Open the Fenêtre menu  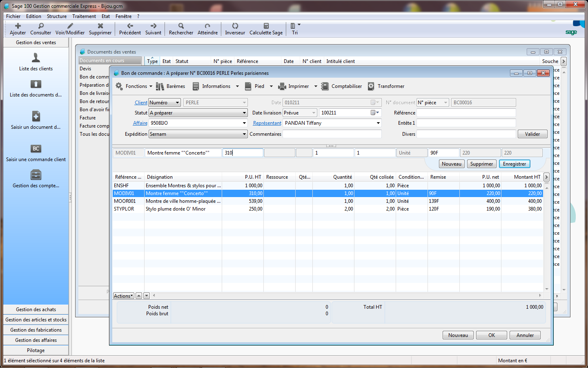tap(123, 16)
